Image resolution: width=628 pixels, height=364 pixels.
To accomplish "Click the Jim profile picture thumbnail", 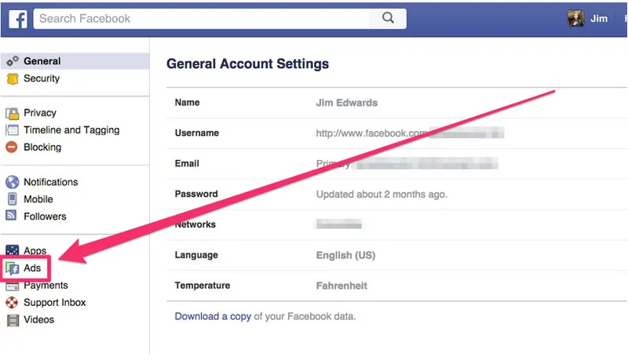I will [575, 18].
